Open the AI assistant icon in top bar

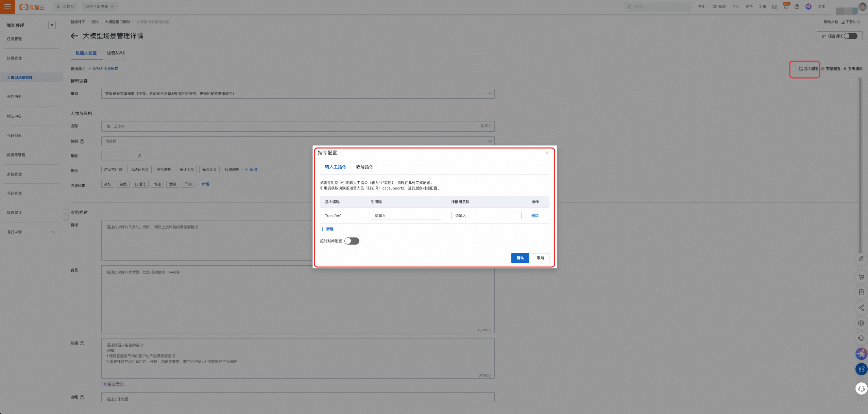tap(809, 6)
